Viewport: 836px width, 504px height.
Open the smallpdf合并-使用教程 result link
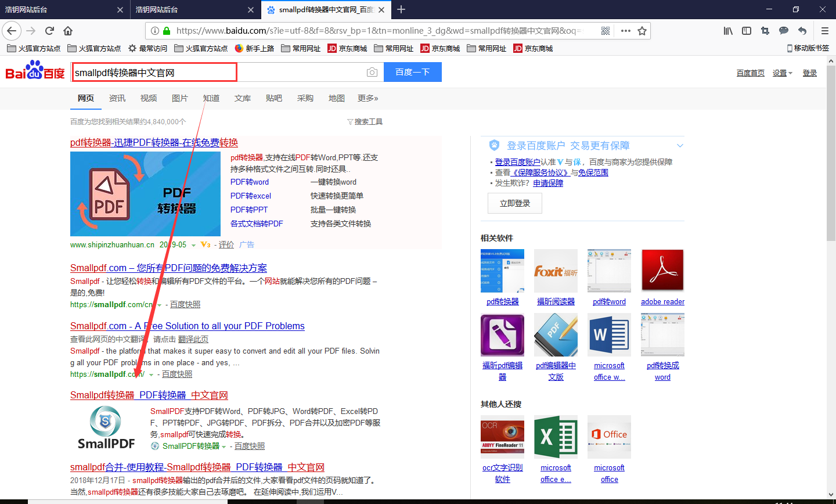coord(197,467)
